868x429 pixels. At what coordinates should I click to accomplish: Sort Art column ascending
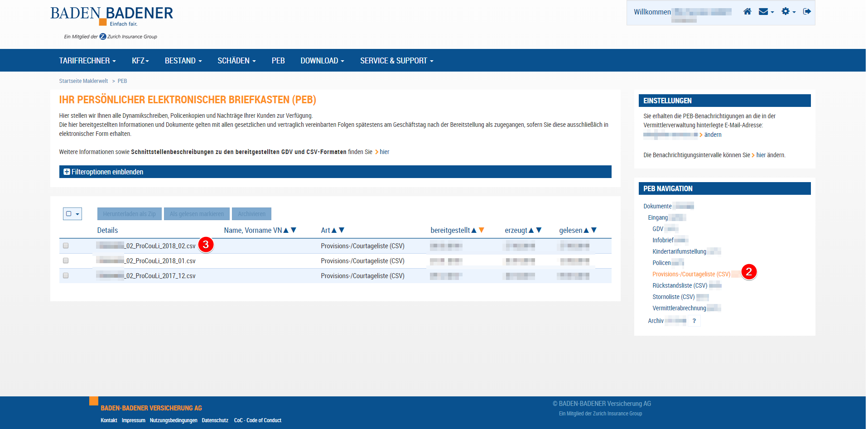334,230
